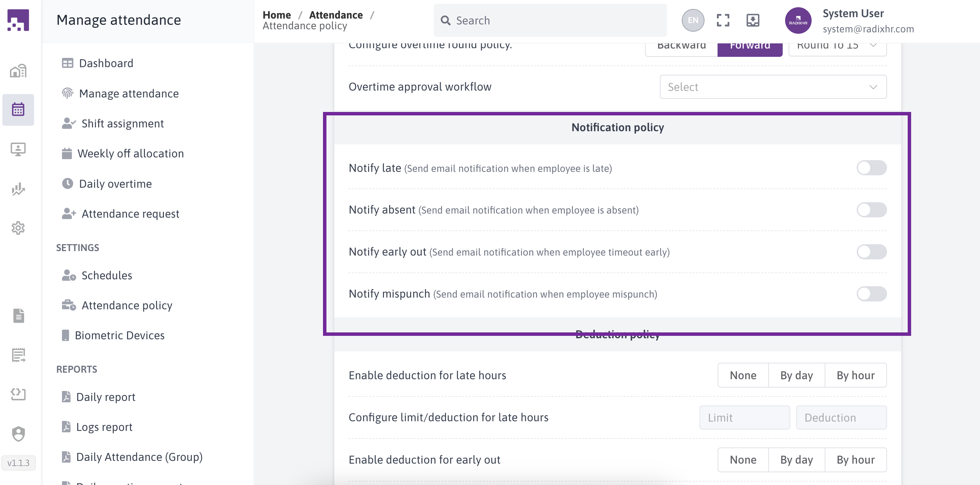The image size is (980, 485).
Task: Toggle Notify mispunch email notification
Action: (x=871, y=294)
